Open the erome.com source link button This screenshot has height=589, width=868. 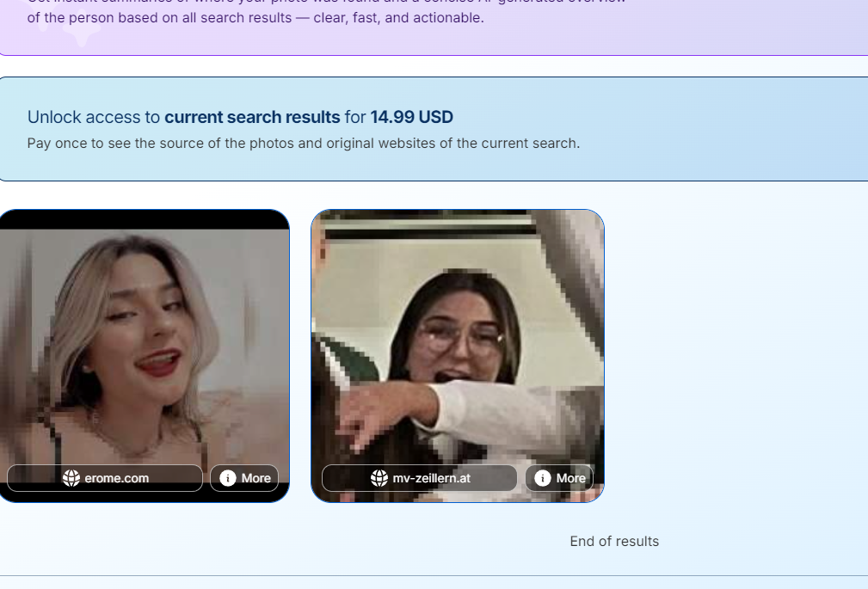coord(105,478)
